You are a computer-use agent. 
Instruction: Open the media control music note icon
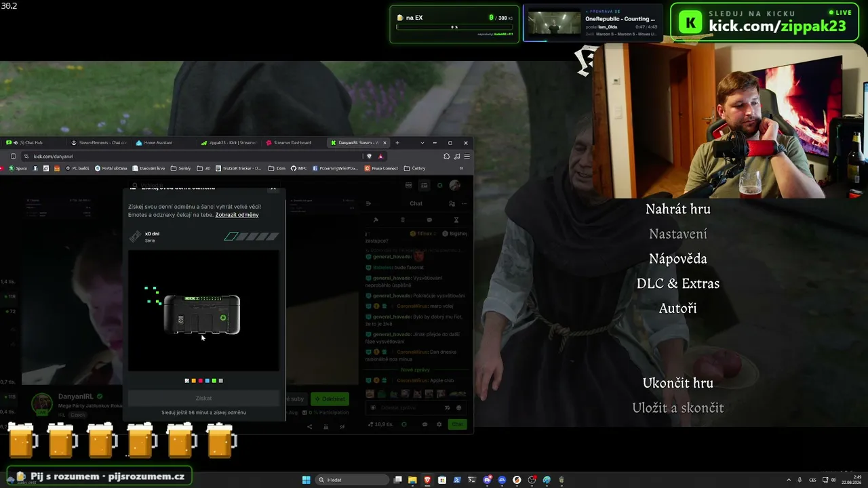click(x=456, y=157)
